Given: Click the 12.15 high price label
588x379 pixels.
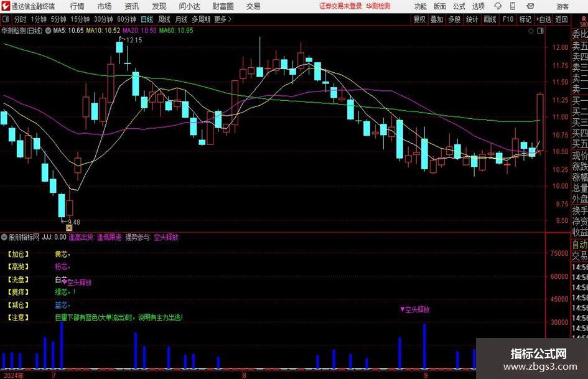Looking at the screenshot, I should coord(134,40).
